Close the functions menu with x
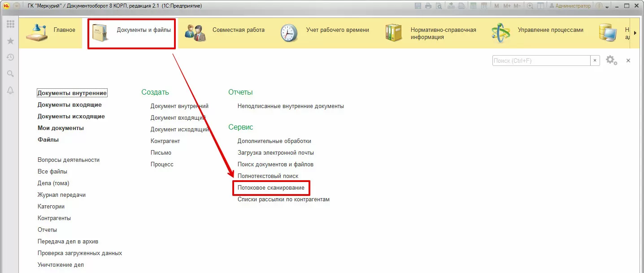 [x=628, y=60]
